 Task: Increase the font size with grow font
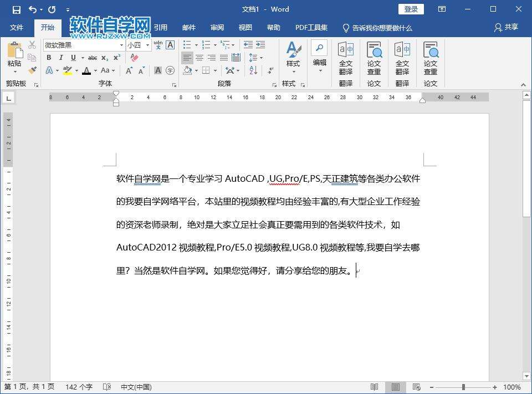coord(129,70)
